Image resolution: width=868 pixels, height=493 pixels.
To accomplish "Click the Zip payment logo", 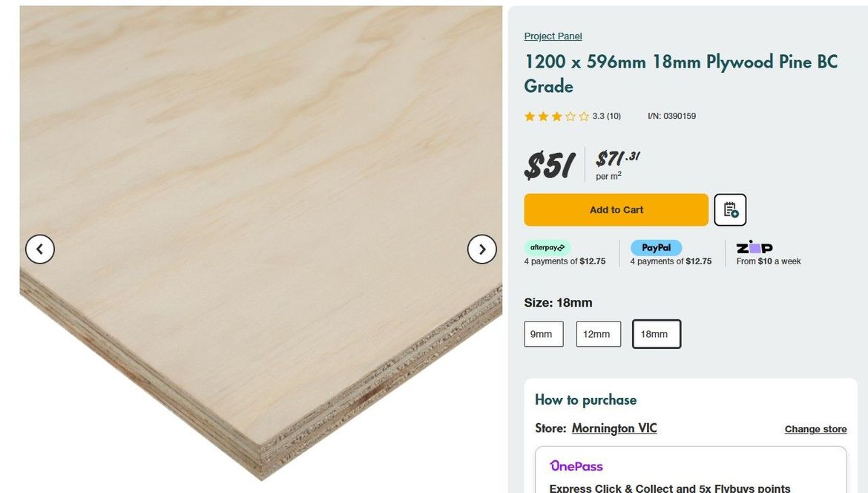I will (754, 247).
